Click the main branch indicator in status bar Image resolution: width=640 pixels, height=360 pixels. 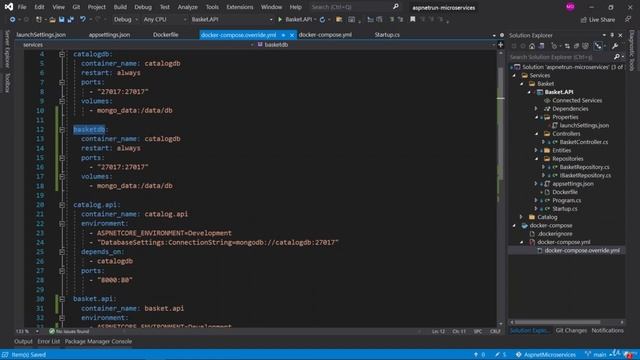click(x=596, y=355)
